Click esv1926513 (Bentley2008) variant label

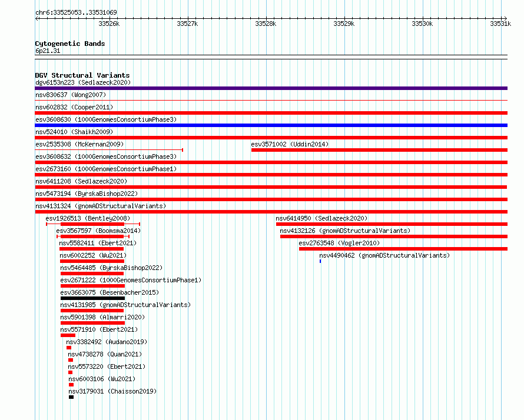88,218
